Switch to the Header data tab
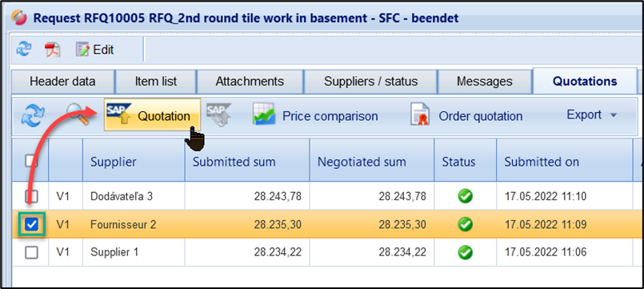644x289 pixels. (62, 82)
